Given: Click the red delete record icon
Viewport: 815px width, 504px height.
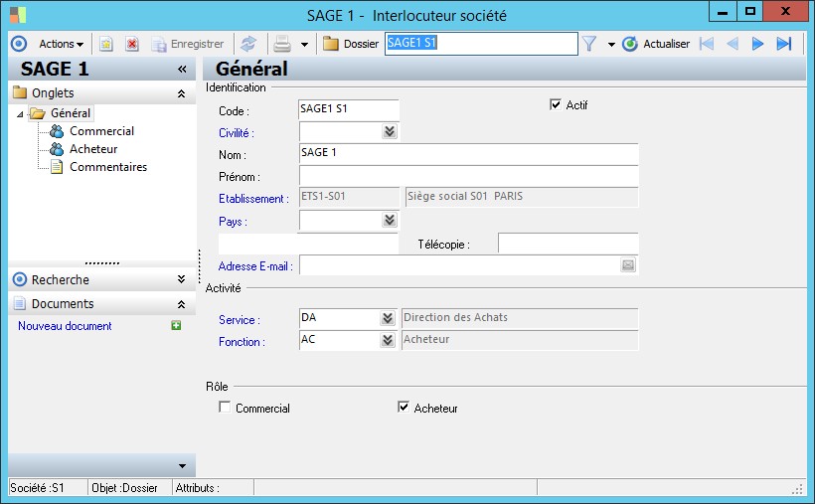Looking at the screenshot, I should [x=131, y=44].
